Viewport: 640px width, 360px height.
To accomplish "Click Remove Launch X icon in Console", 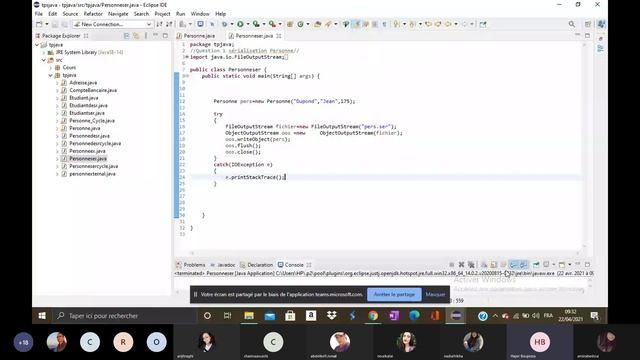I will (x=461, y=264).
